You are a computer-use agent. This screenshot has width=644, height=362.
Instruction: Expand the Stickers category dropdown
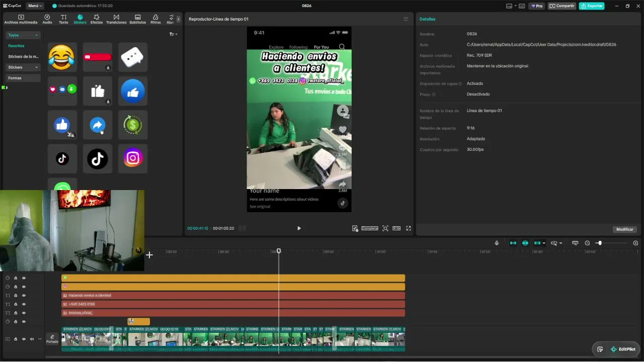tap(23, 67)
